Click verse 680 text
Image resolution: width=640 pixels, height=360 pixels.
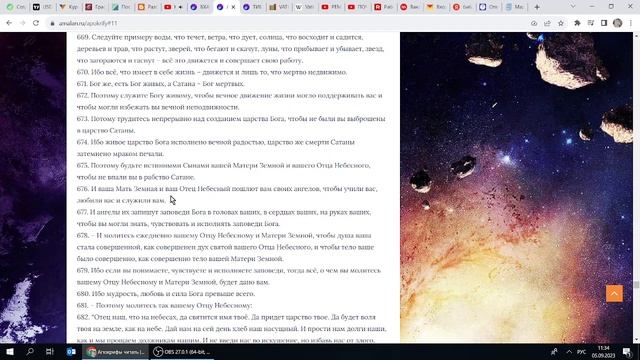(x=166, y=293)
